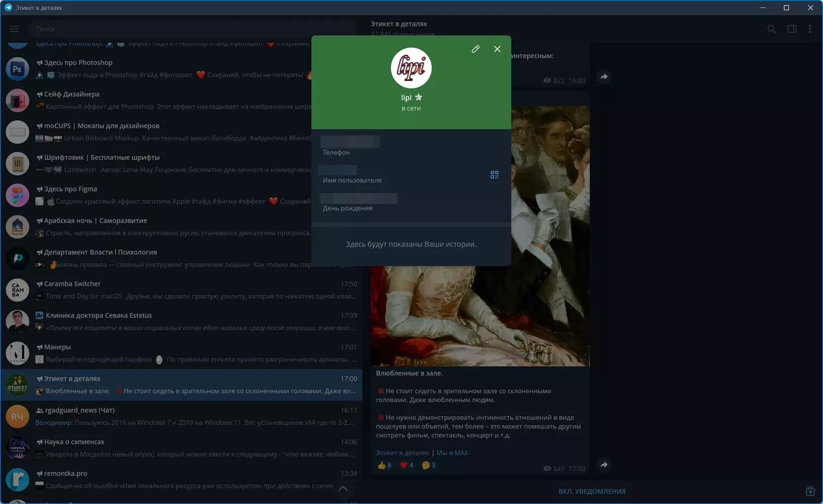Minimize the Telegram window

point(763,7)
